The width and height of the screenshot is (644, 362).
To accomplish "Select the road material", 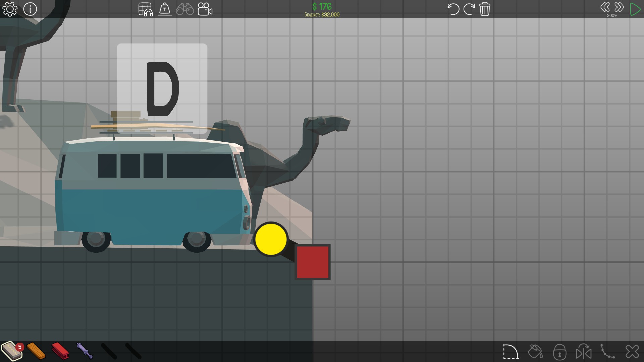I will click(12, 351).
